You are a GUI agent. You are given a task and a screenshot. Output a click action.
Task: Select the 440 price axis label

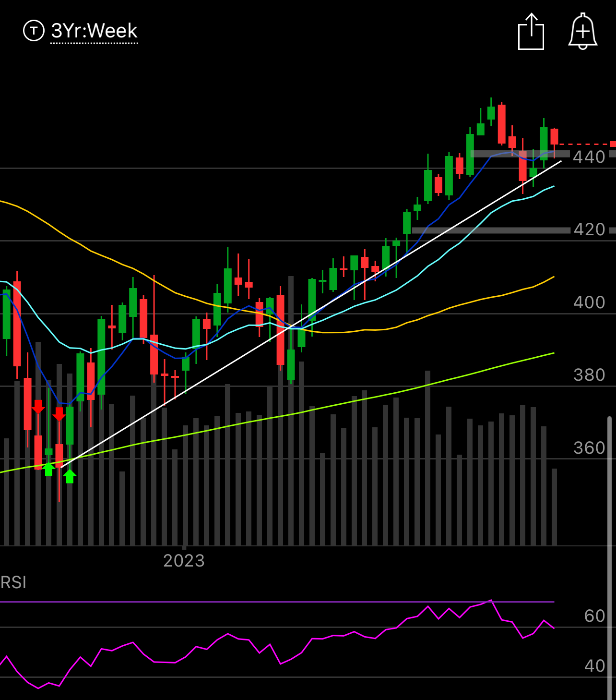coord(589,157)
